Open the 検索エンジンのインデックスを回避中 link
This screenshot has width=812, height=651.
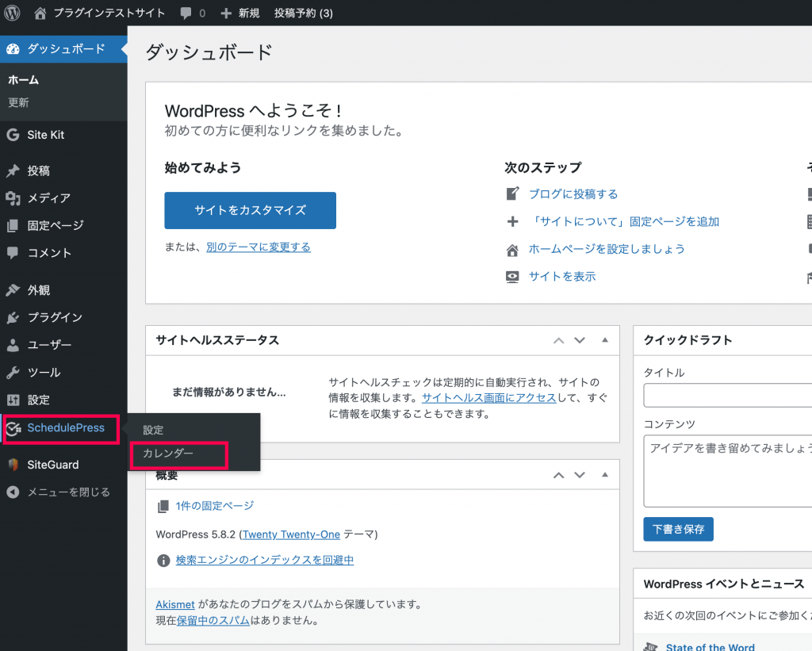tap(265, 561)
